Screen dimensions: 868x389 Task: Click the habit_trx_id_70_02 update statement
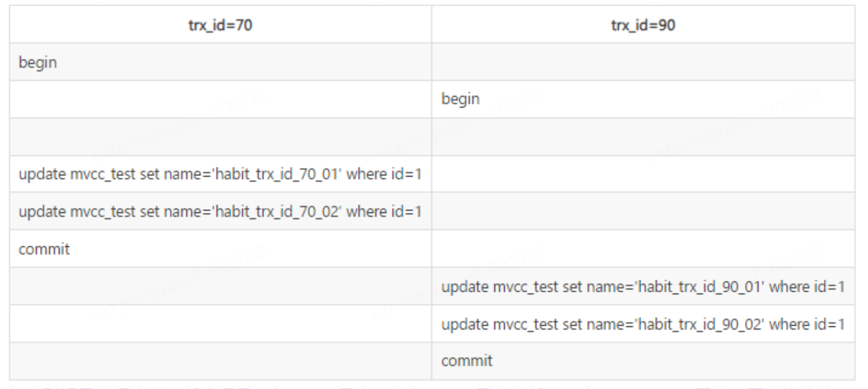pos(220,211)
